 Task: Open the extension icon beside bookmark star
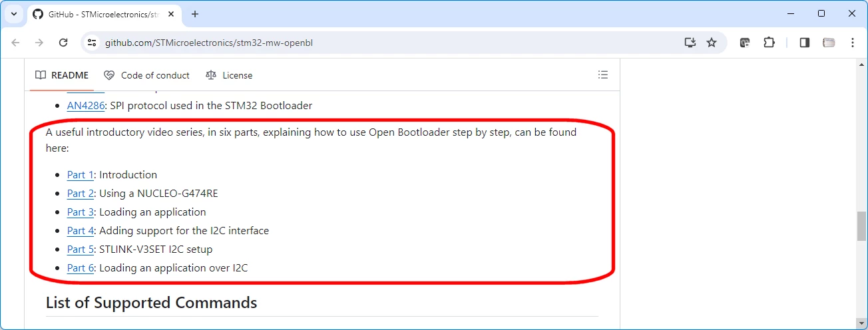[x=745, y=43]
